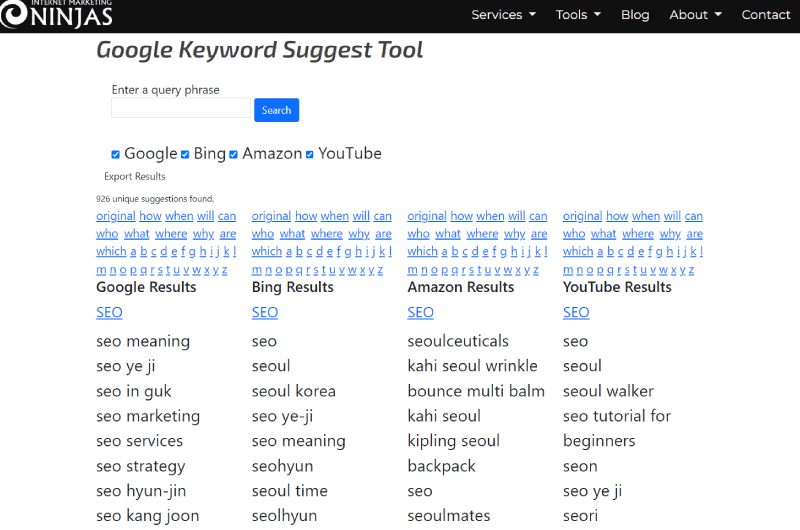Click Export Results
This screenshot has height=530, width=800.
click(135, 176)
